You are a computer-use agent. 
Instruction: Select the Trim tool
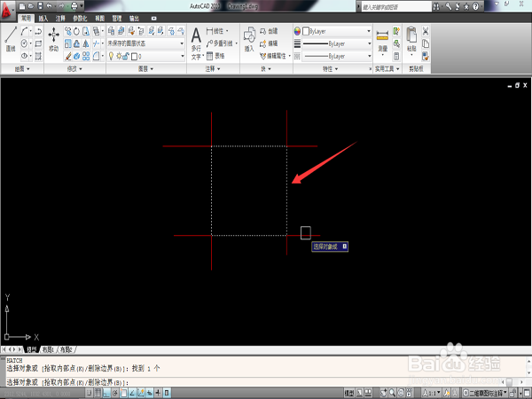click(x=96, y=43)
